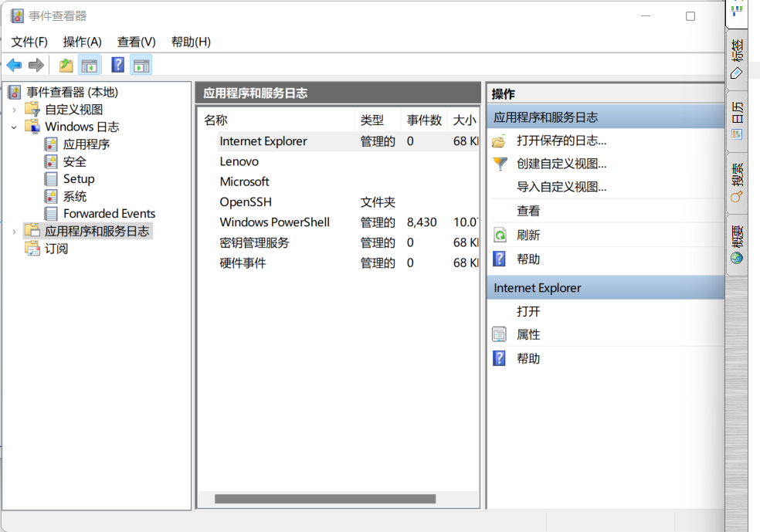Open the Forwarded Events log
The image size is (760, 532).
[109, 214]
